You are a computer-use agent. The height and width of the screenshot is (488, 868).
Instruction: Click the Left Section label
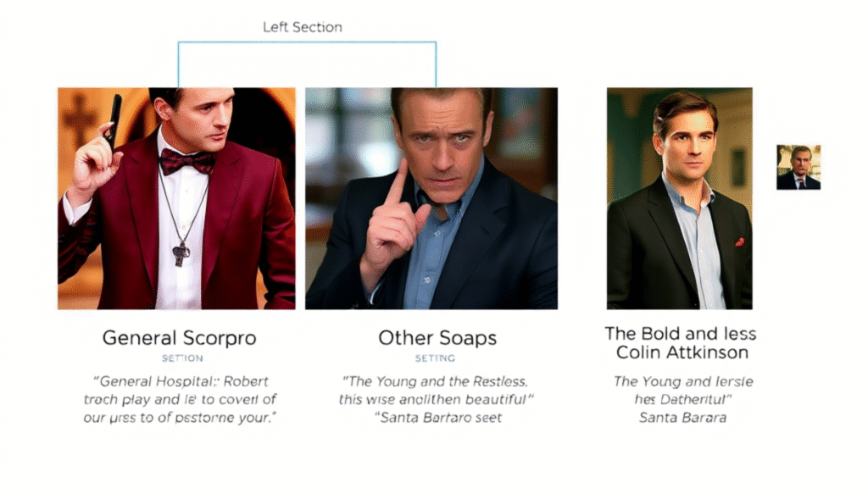(x=303, y=27)
